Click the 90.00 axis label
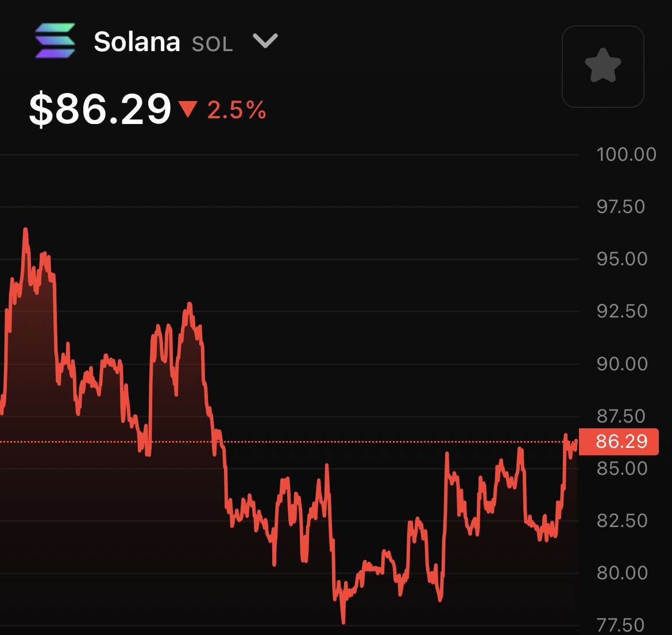 pyautogui.click(x=622, y=364)
